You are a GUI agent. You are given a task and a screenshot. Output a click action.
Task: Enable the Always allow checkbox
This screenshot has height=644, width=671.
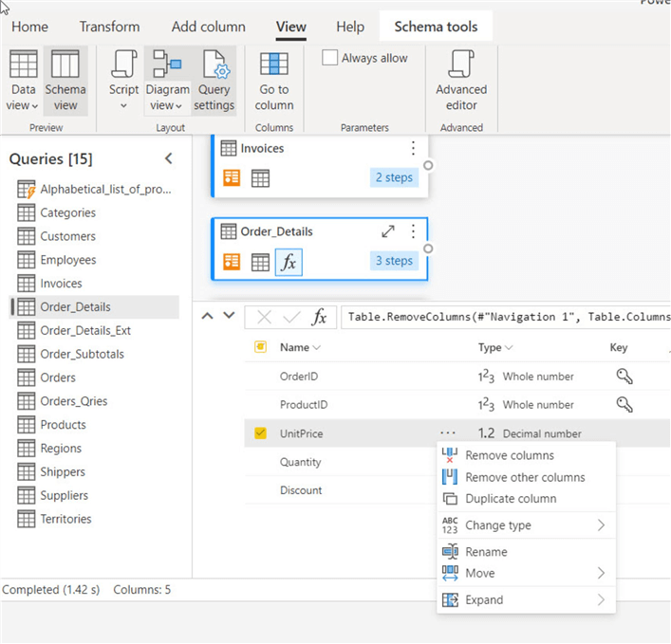329,58
